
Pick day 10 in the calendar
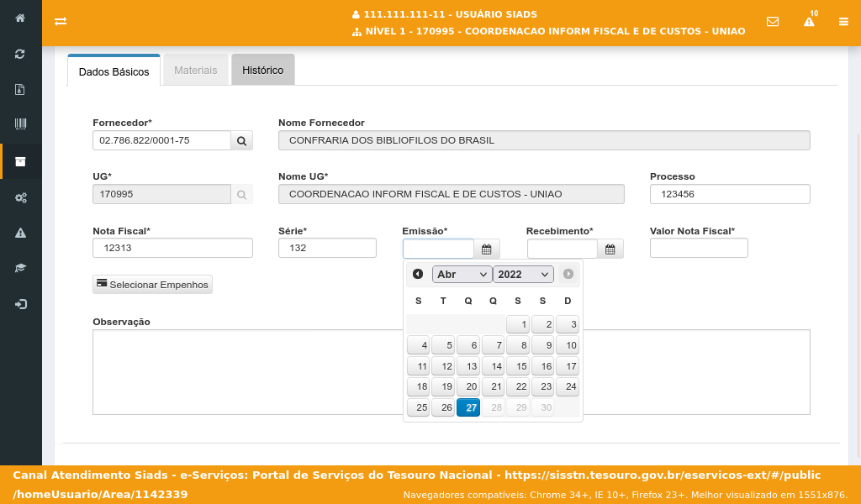click(x=568, y=345)
